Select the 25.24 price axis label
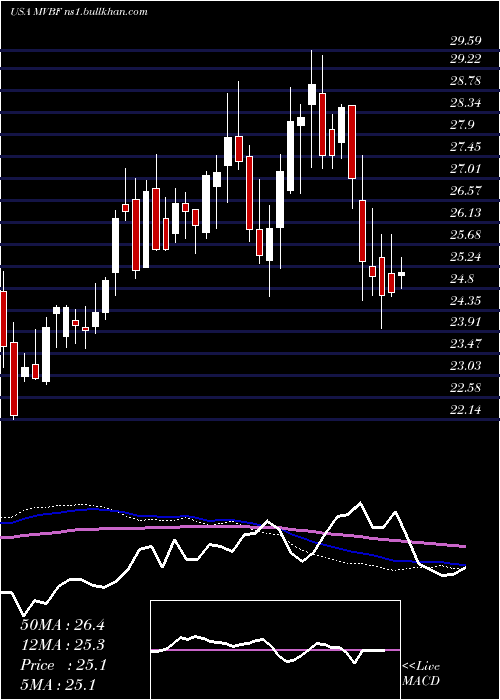 point(466,257)
